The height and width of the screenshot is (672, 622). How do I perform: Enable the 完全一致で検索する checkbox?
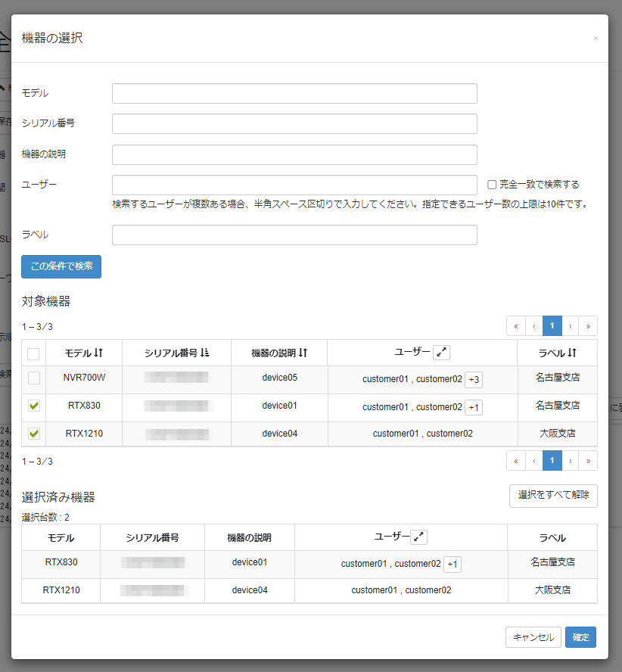[x=491, y=185]
